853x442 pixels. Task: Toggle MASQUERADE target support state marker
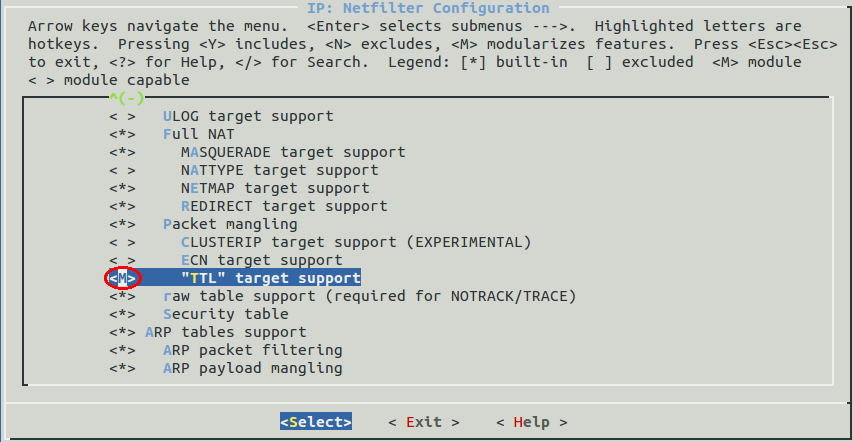(122, 152)
